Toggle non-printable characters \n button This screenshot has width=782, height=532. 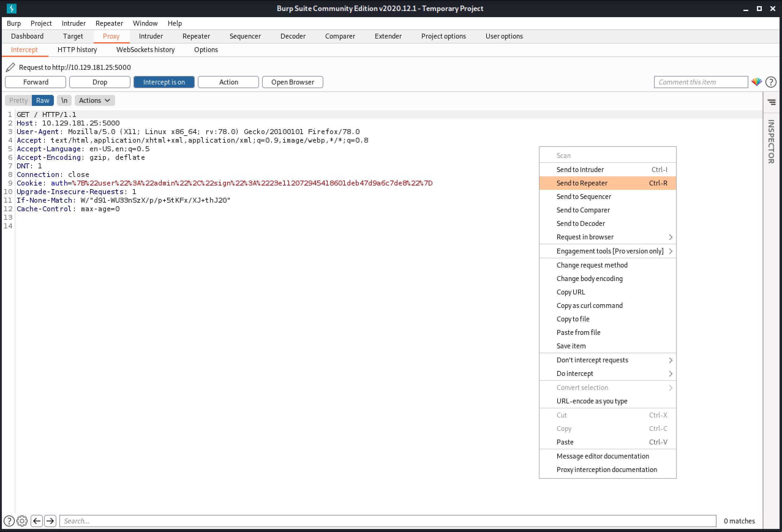click(64, 100)
